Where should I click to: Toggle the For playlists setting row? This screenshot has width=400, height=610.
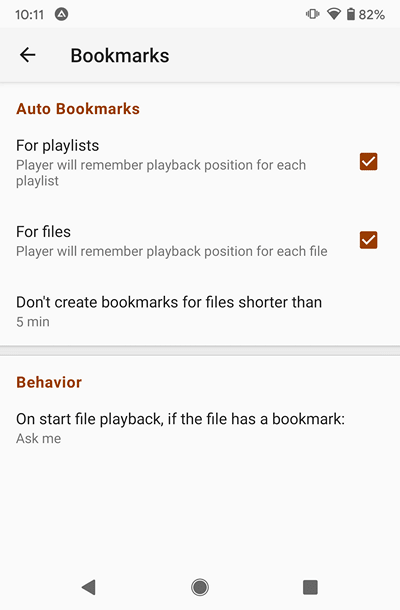click(x=200, y=163)
